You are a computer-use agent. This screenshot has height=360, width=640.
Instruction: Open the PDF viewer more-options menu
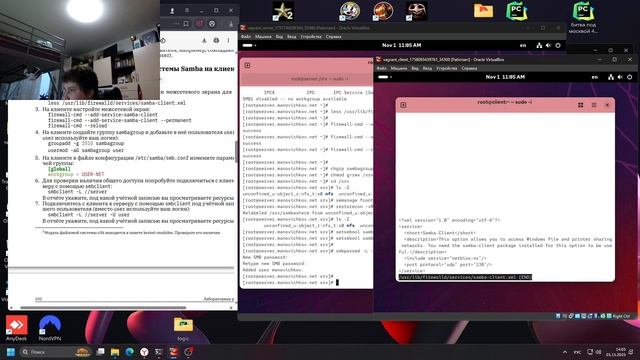click(228, 40)
